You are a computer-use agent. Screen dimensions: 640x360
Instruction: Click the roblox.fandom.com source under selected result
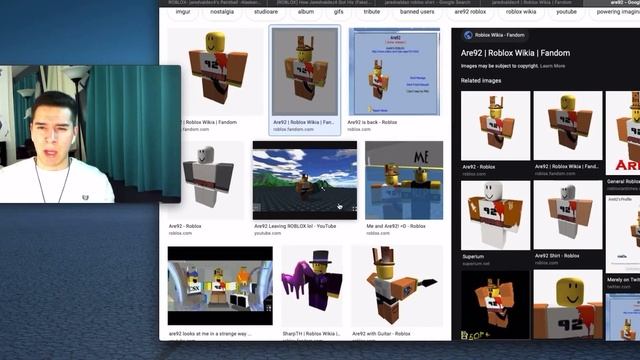(x=293, y=129)
